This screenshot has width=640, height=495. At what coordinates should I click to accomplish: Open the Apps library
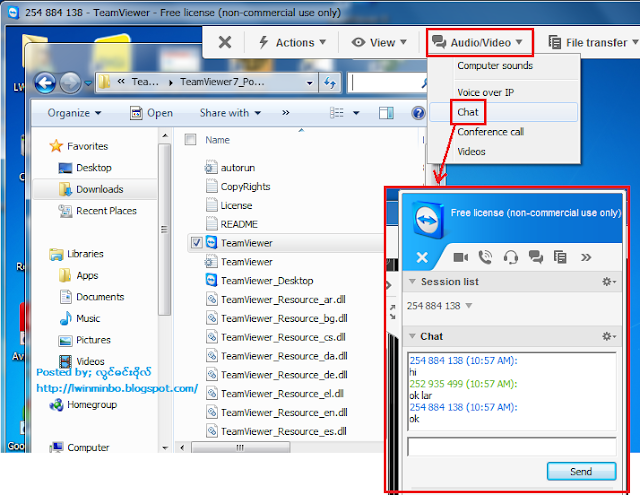(x=79, y=275)
